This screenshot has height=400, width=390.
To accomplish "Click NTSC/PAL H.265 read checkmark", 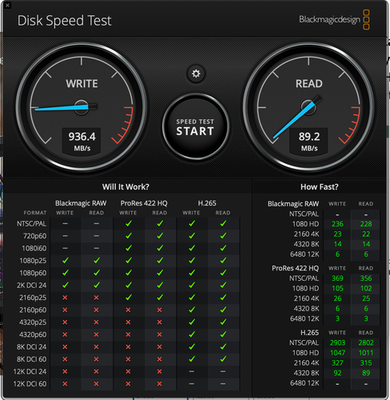I will (223, 224).
